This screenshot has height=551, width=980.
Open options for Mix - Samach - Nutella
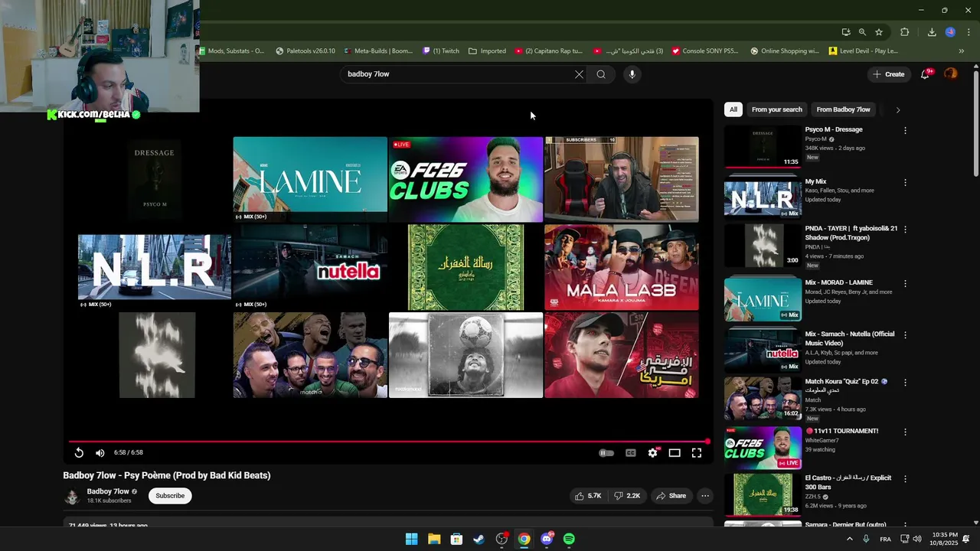click(x=905, y=335)
